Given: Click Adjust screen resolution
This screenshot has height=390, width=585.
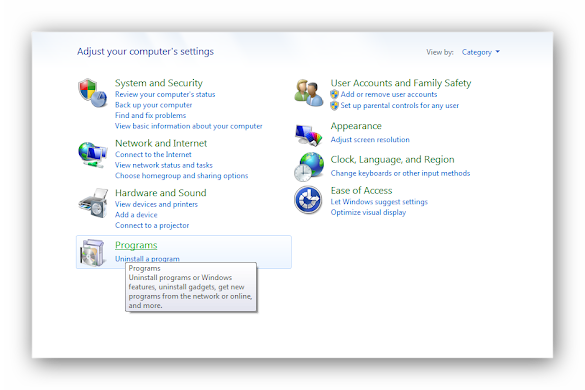Looking at the screenshot, I should coord(370,140).
